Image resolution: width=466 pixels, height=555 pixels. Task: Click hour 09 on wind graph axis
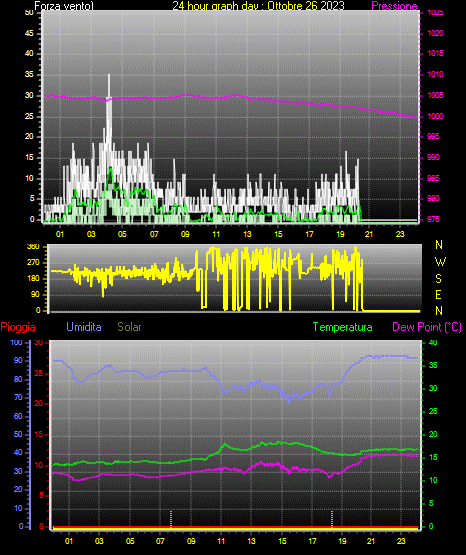tap(185, 234)
